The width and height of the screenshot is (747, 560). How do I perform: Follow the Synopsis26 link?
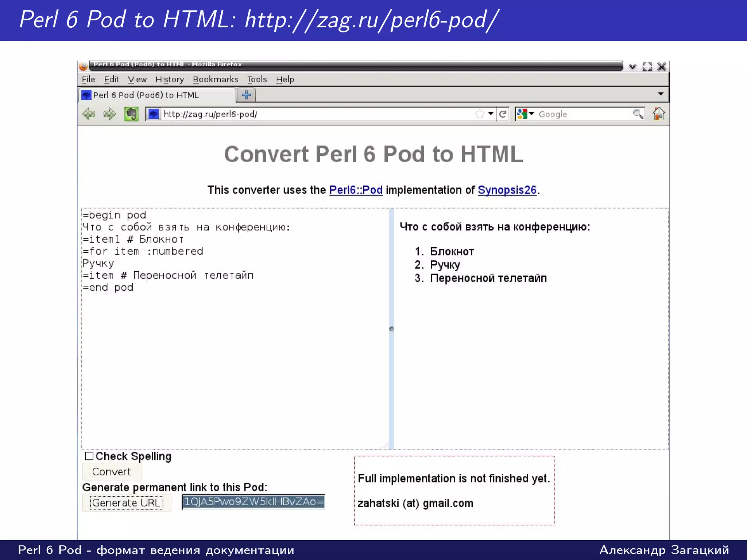[507, 190]
